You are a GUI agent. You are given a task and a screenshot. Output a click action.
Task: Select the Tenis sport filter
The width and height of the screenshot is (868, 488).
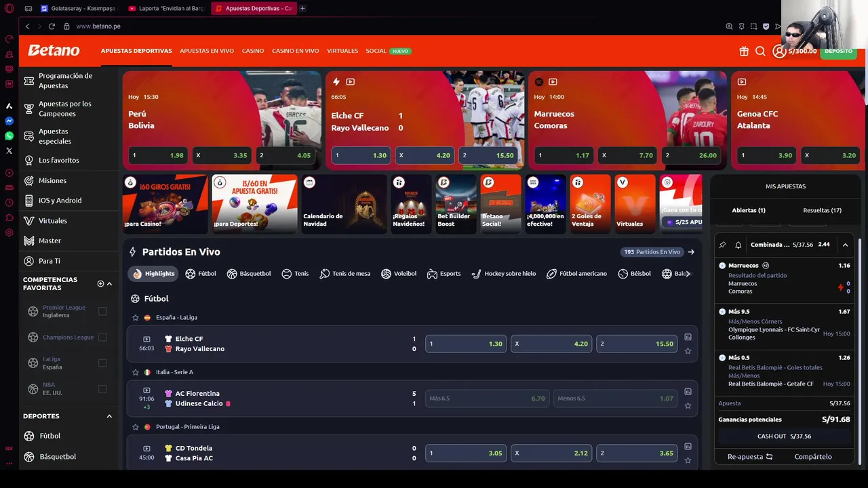[x=295, y=274]
